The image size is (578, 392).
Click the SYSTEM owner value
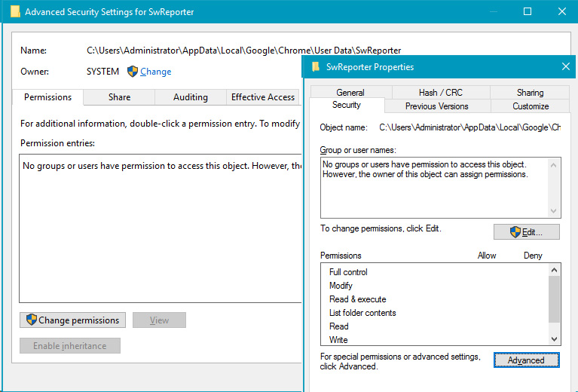pyautogui.click(x=102, y=71)
